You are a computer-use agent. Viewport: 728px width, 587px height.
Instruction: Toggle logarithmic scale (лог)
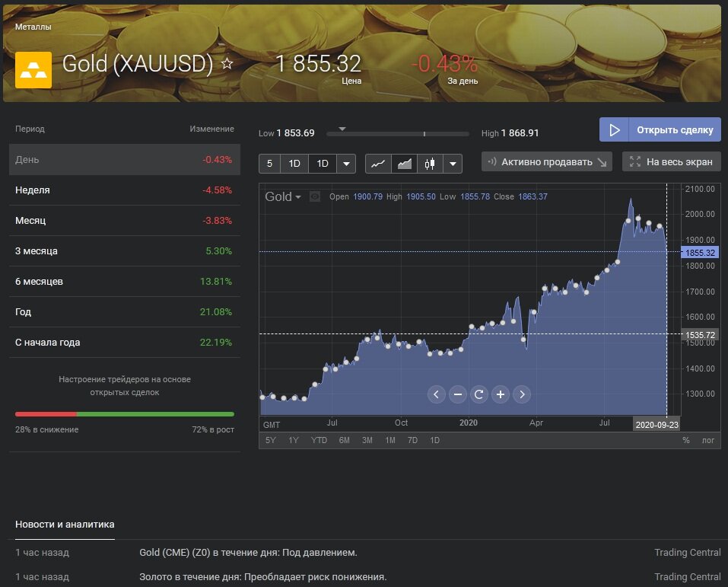[x=707, y=440]
